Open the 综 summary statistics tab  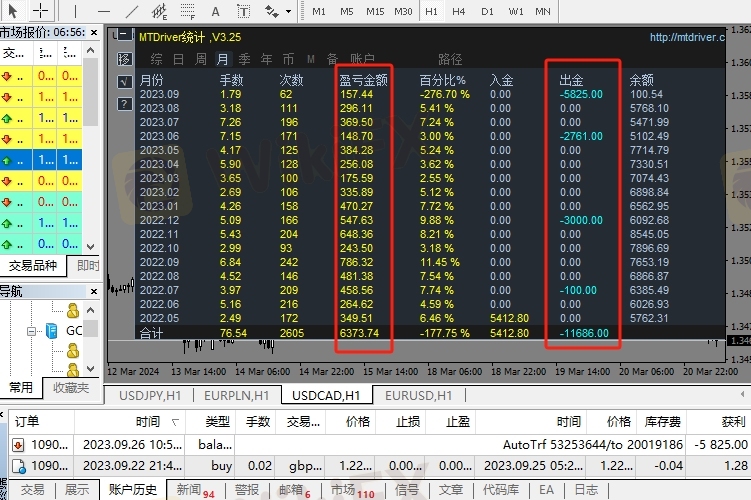click(x=156, y=59)
